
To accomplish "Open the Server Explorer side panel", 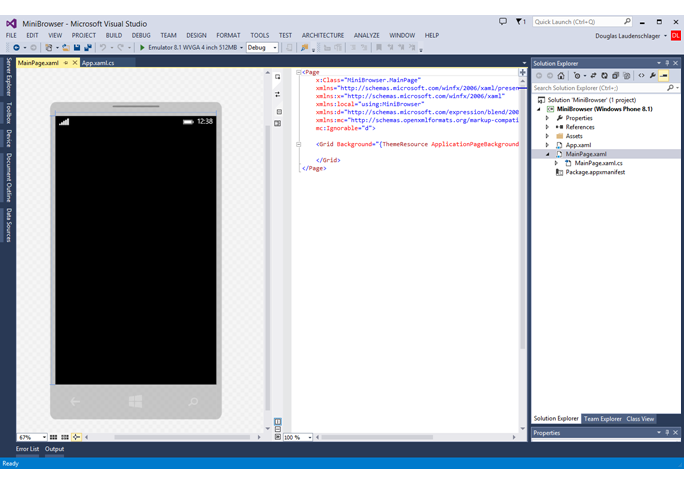I will click(x=8, y=76).
